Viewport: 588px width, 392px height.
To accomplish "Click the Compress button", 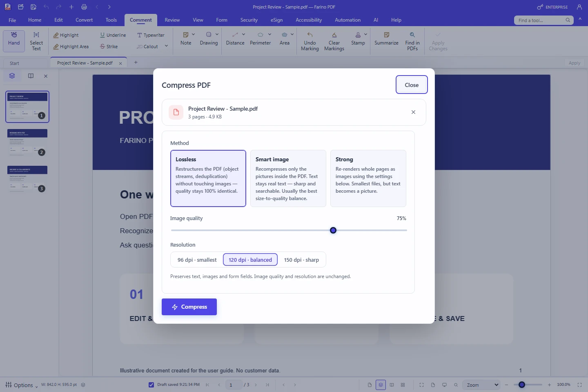I will coord(189,307).
